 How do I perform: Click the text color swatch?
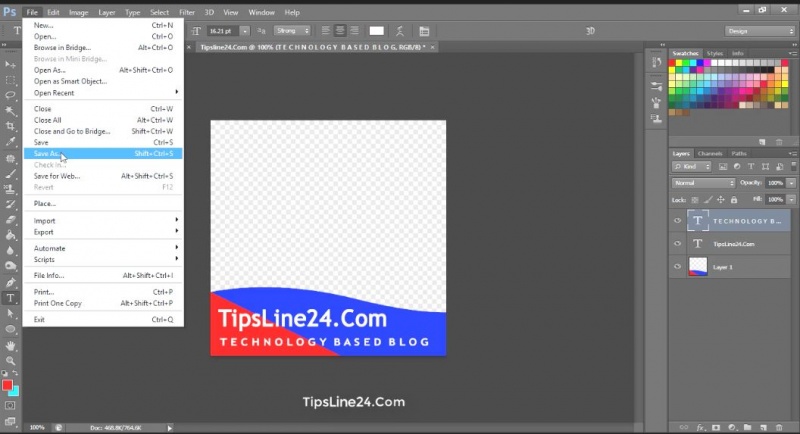pyautogui.click(x=377, y=31)
